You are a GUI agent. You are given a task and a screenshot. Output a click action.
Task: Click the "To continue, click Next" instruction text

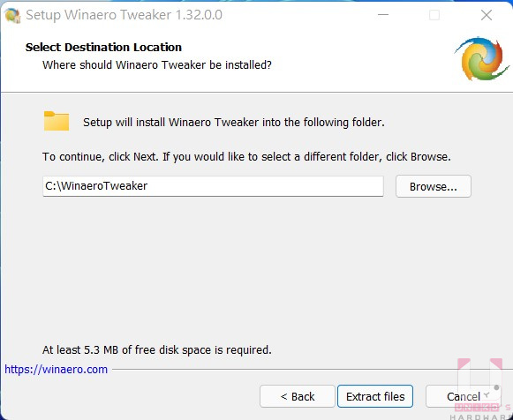(246, 157)
